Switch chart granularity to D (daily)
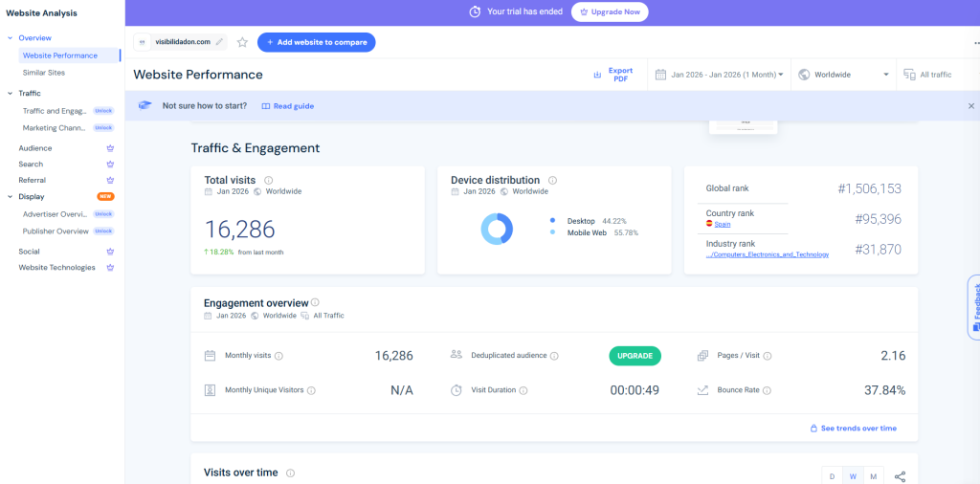Screen dimensions: 980x484 (832, 476)
